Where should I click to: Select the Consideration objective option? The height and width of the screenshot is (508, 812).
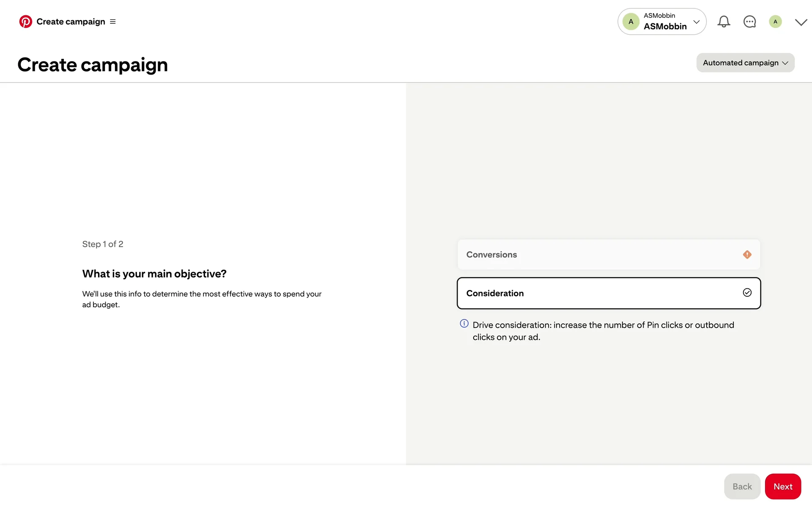[608, 293]
